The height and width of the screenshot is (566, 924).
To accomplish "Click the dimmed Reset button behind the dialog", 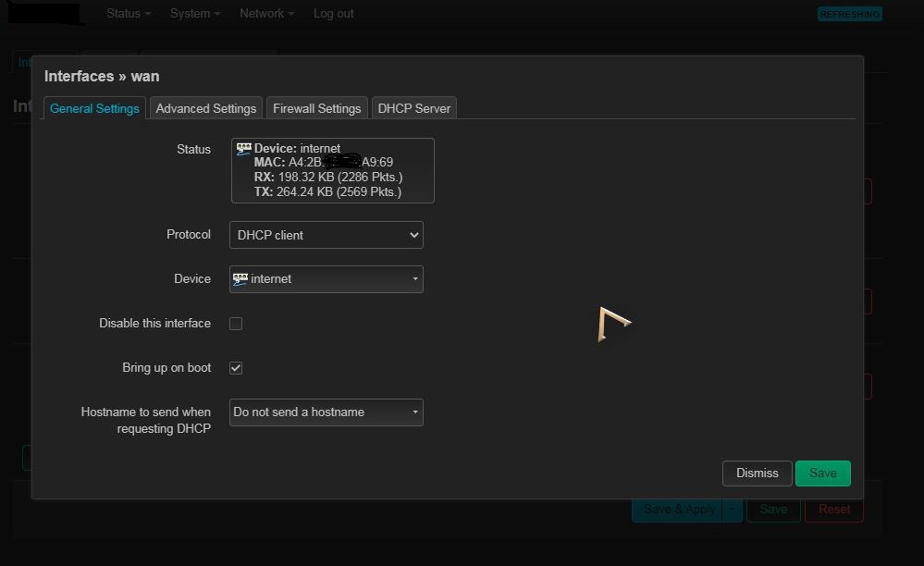I will [833, 509].
